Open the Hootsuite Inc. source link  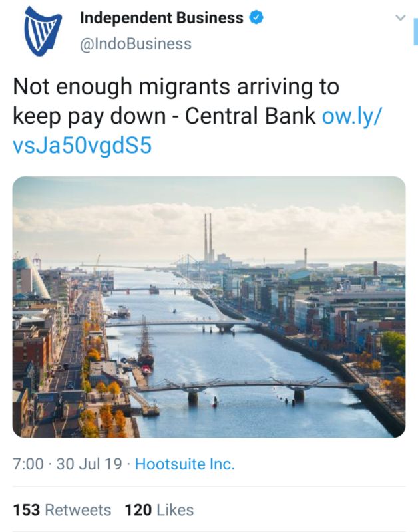click(x=185, y=464)
